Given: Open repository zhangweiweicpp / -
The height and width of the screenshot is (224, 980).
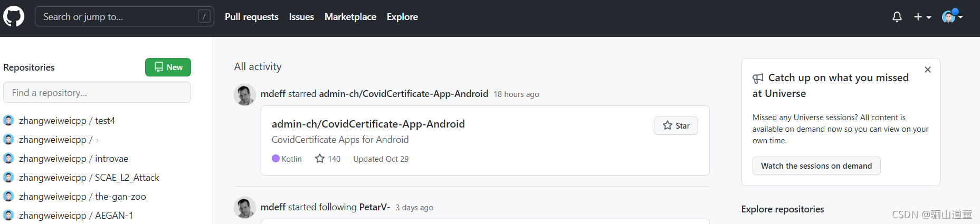Looking at the screenshot, I should coord(59,140).
